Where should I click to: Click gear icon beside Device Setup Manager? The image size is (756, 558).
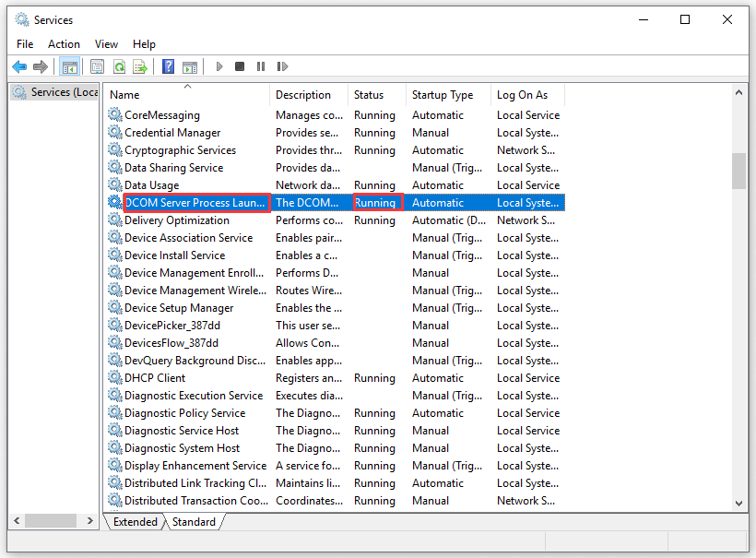pyautogui.click(x=114, y=307)
